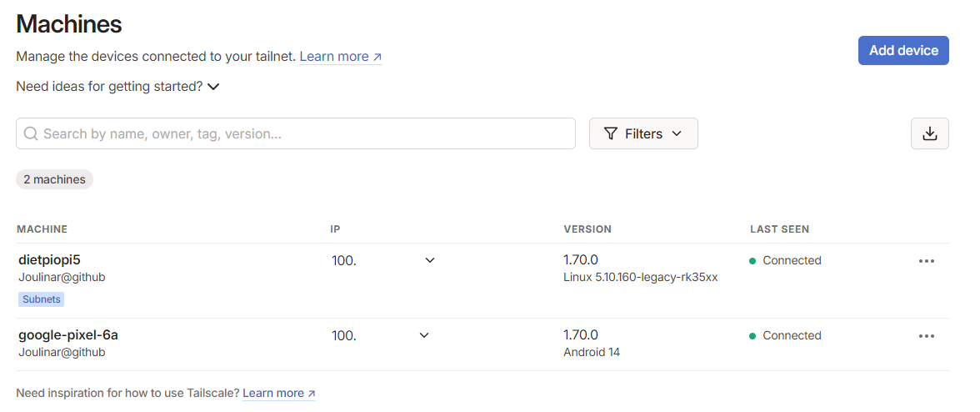The image size is (980, 412).
Task: Click the funnel icon on Filters
Action: [x=611, y=133]
